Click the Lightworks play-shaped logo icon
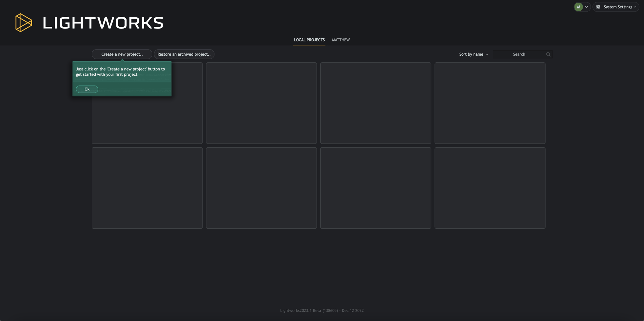Screen dimensions: 644x321 tap(24, 23)
